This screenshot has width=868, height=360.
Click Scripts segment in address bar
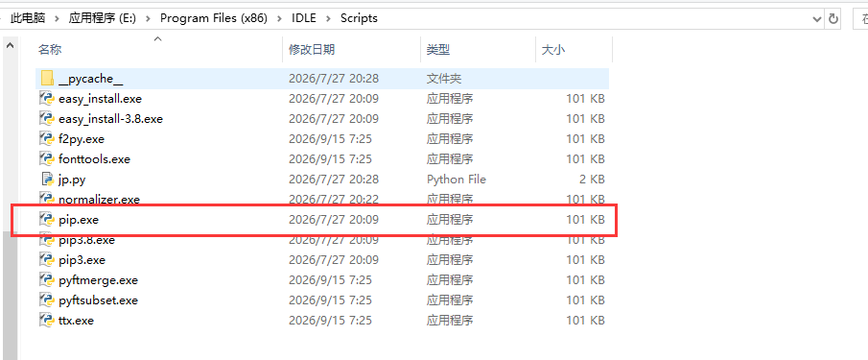coord(359,18)
